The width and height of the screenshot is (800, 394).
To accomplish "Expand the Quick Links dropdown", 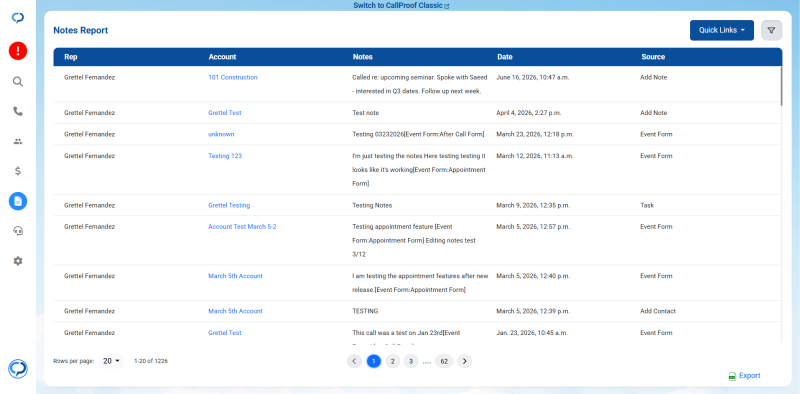I will 721,31.
